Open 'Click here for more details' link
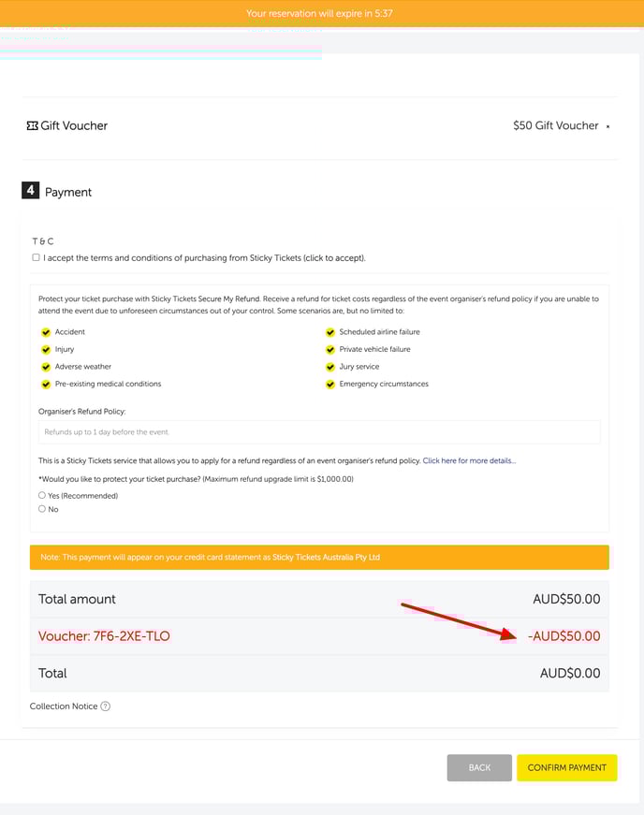 pyautogui.click(x=469, y=461)
